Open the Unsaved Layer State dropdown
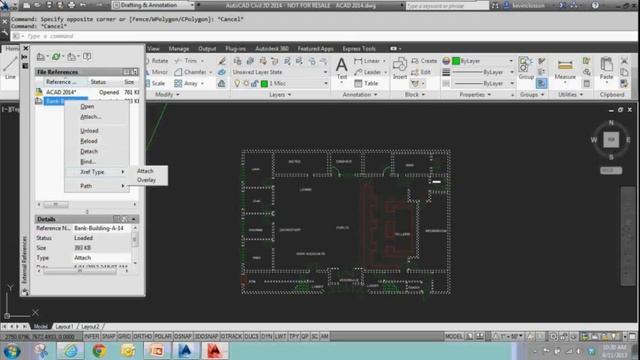The image size is (640, 360). [x=280, y=72]
